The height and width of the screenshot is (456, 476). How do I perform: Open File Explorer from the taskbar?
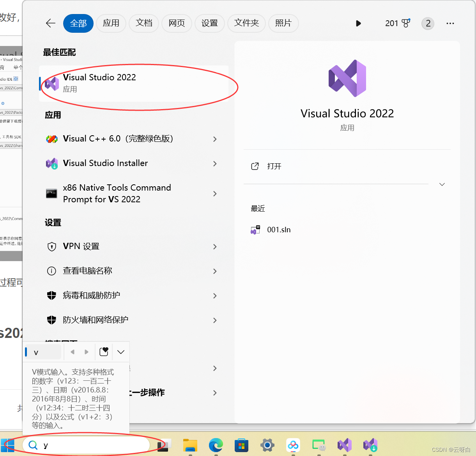pyautogui.click(x=190, y=445)
